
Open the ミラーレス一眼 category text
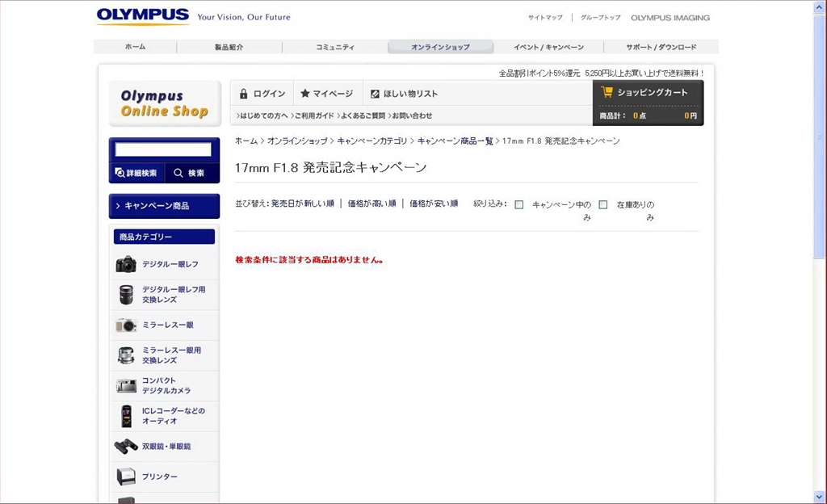(168, 325)
